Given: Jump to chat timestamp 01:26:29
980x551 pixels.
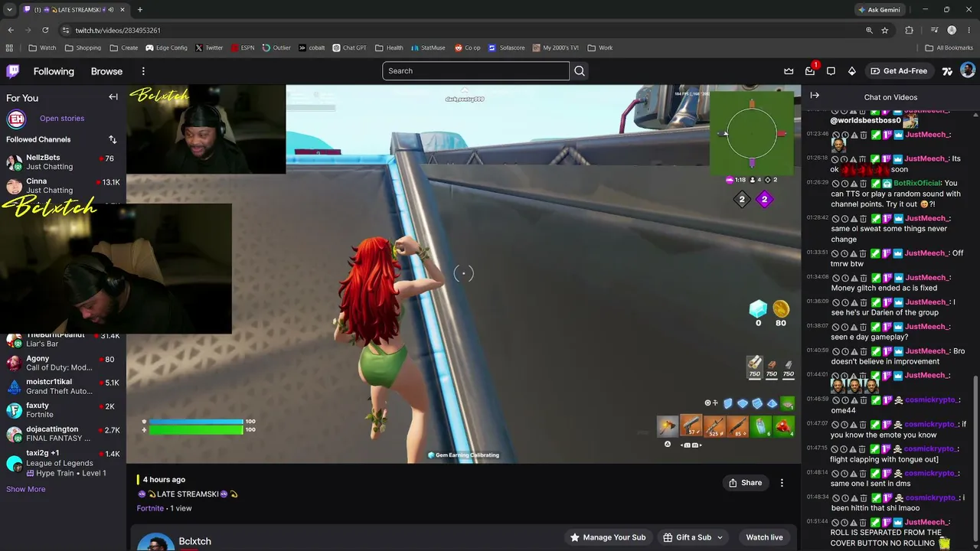Looking at the screenshot, I should point(817,183).
